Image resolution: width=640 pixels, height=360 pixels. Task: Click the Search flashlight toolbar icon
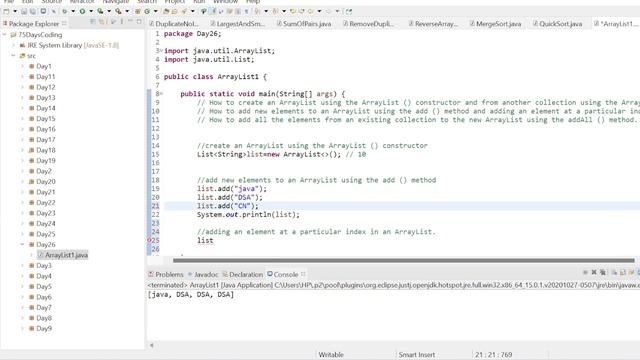coord(184,11)
